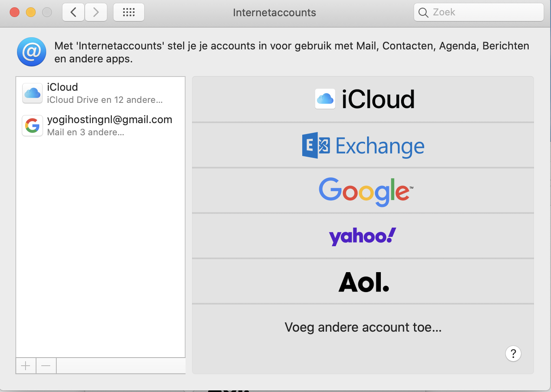The height and width of the screenshot is (392, 551).
Task: Select the iCloud account row
Action: [x=100, y=93]
